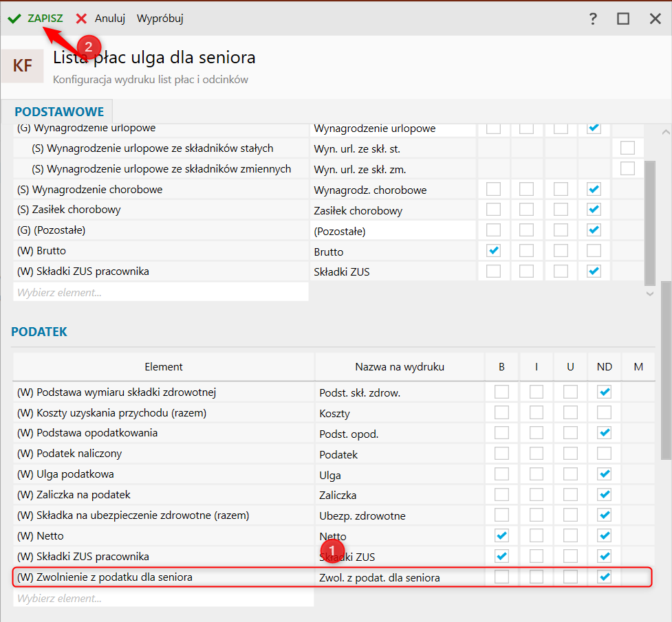The width and height of the screenshot is (672, 622).
Task: Uncheck first checkbox in Brutto row
Action: coord(493,251)
